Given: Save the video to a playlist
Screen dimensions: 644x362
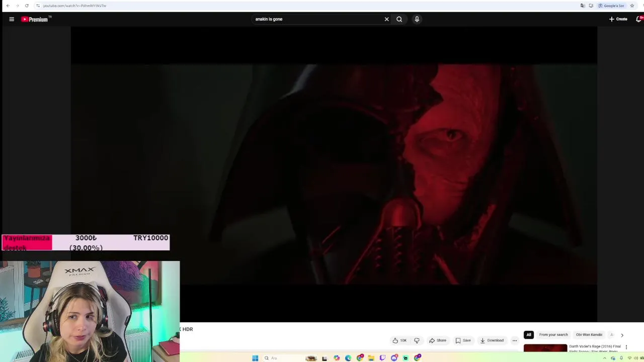Looking at the screenshot, I should pyautogui.click(x=463, y=340).
